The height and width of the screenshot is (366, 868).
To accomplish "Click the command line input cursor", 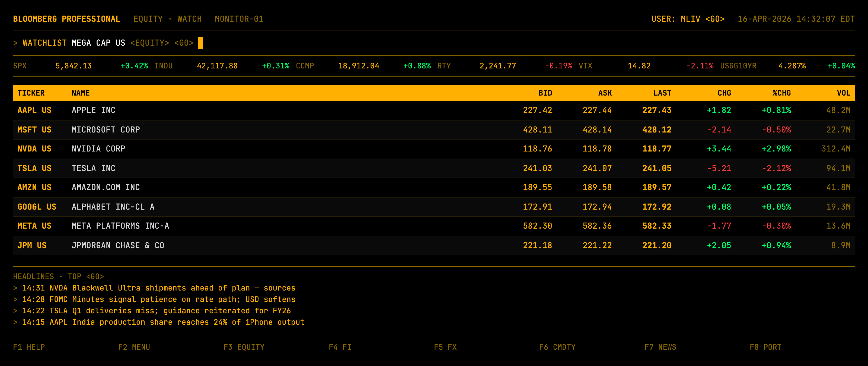I will click(x=200, y=43).
